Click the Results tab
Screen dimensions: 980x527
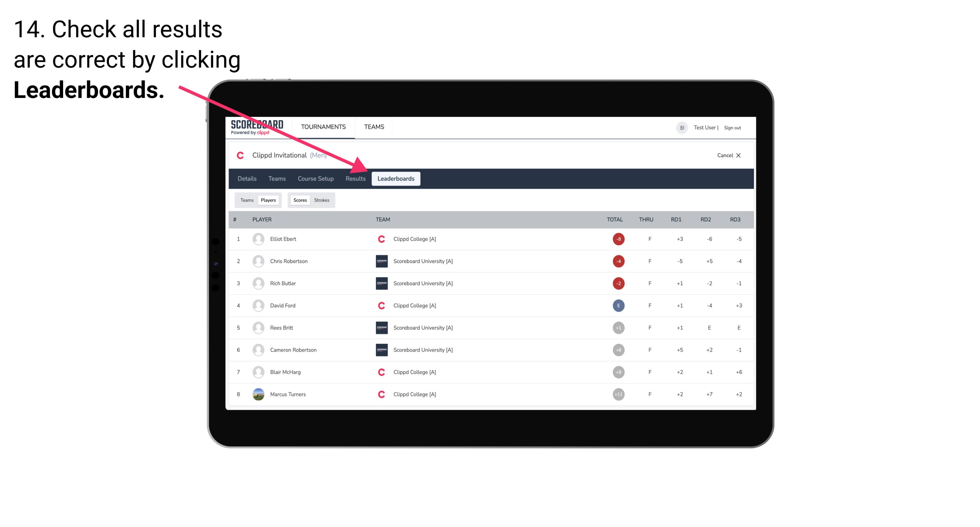[355, 178]
